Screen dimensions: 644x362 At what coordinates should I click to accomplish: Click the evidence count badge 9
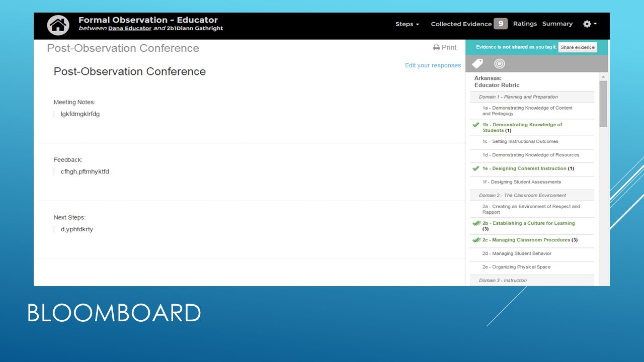point(501,24)
